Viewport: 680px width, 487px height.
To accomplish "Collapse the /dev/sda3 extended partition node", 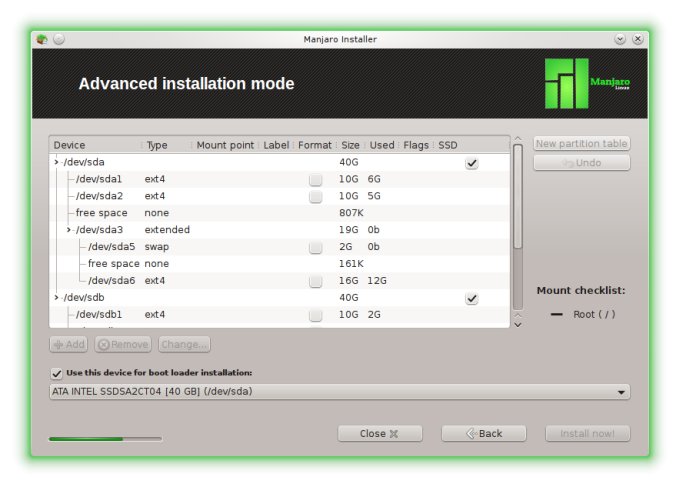I will (69, 230).
